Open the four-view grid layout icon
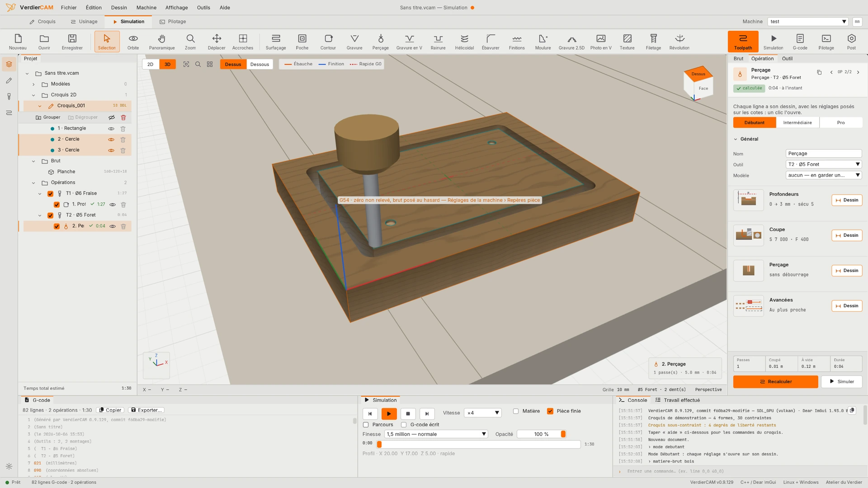The height and width of the screenshot is (488, 868). (x=210, y=64)
